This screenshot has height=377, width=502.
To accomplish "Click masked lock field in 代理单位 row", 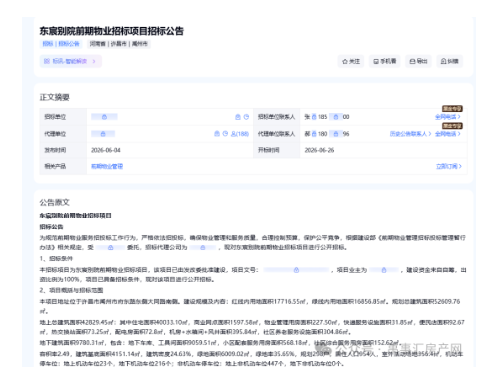I will (103, 134).
